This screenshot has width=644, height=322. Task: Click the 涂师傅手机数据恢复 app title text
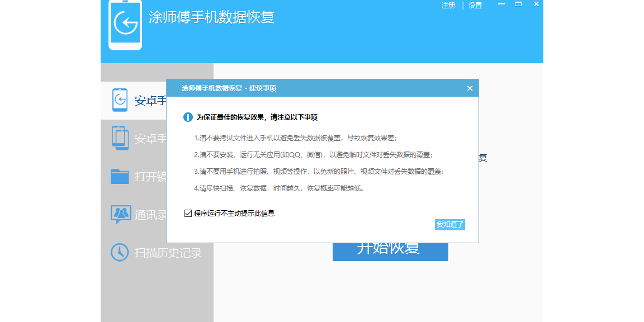(211, 17)
